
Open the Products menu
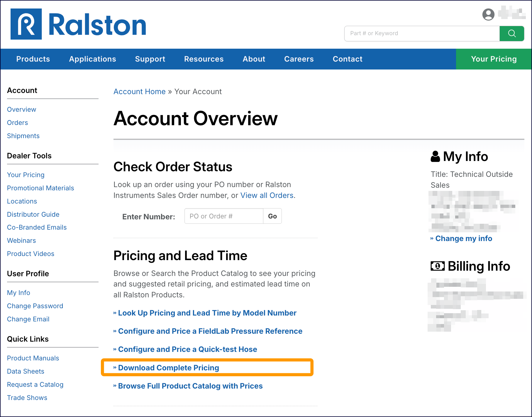[x=33, y=59]
